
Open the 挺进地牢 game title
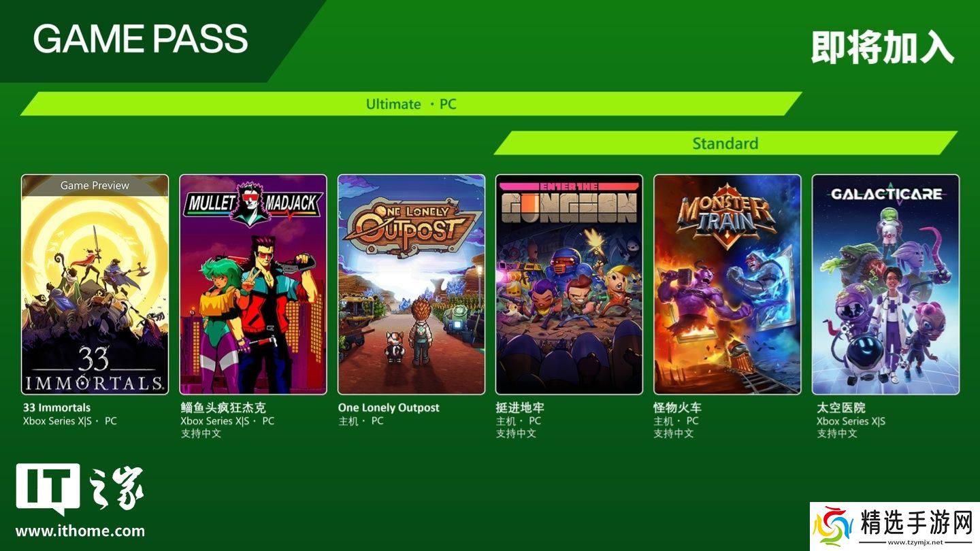click(x=520, y=407)
